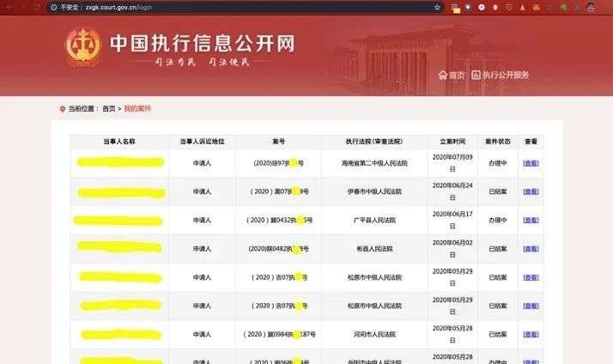This screenshot has width=613, height=364.
Task: Click the 查看 column header
Action: 531,142
